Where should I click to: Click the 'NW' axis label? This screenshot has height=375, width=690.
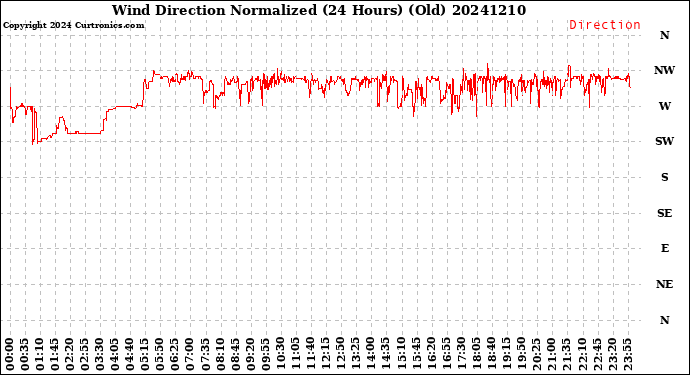click(664, 70)
